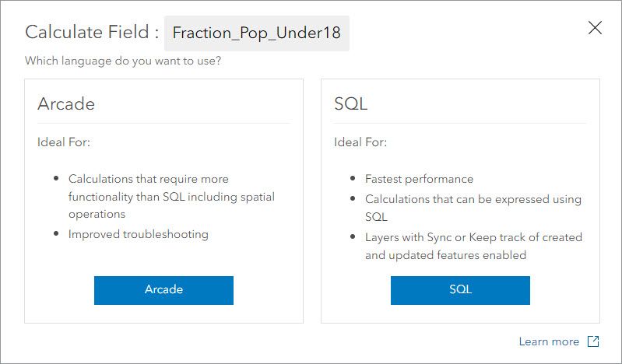Choose the blue Arcade button
Viewport: 622px width, 364px height.
[x=163, y=289]
